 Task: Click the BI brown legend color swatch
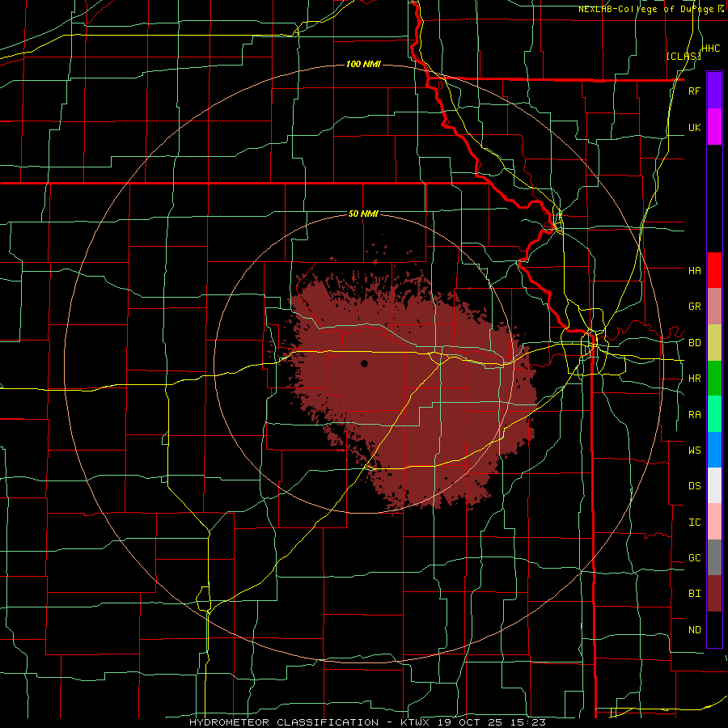[714, 594]
